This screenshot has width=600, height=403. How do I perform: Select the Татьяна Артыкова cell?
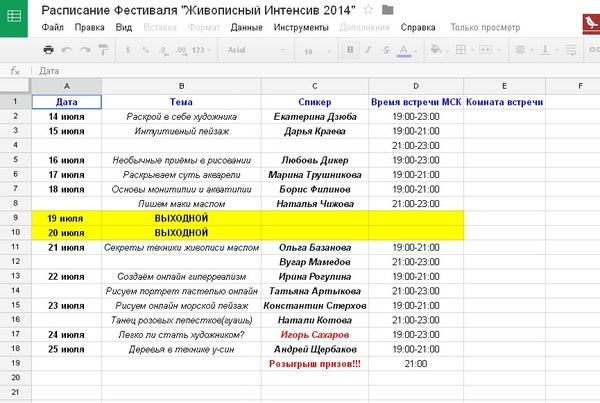tap(315, 291)
